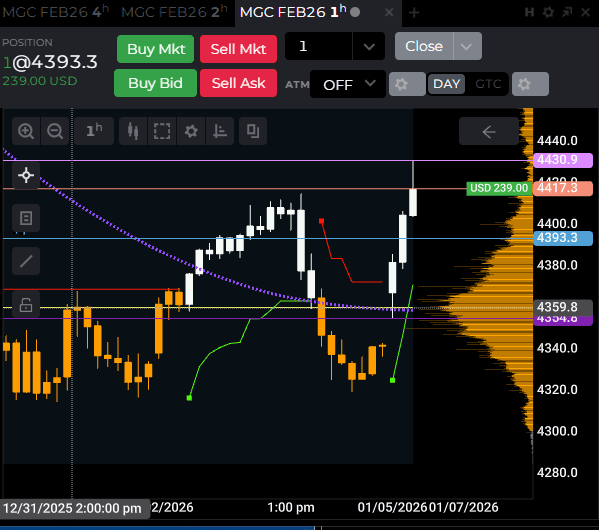Click the quantity input field
This screenshot has height=530, width=599.
point(319,46)
